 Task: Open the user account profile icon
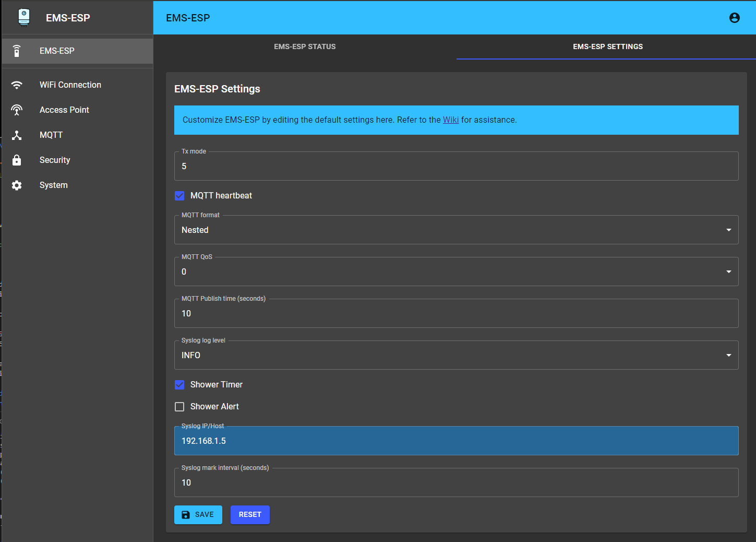[734, 18]
